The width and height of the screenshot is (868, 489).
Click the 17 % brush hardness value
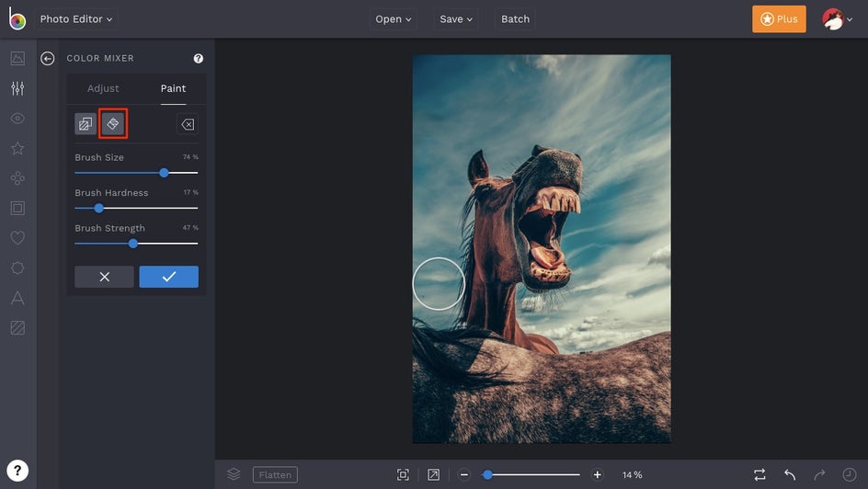(x=191, y=192)
